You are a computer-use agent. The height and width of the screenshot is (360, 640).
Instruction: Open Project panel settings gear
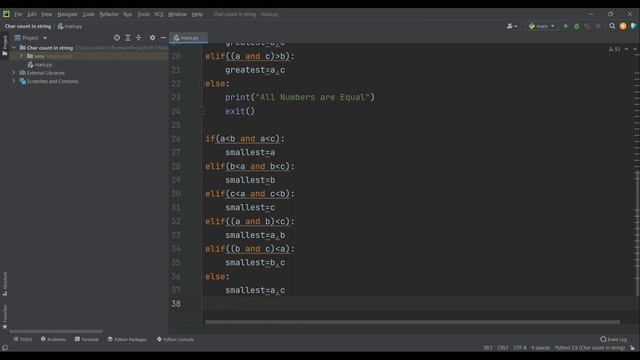point(152,38)
